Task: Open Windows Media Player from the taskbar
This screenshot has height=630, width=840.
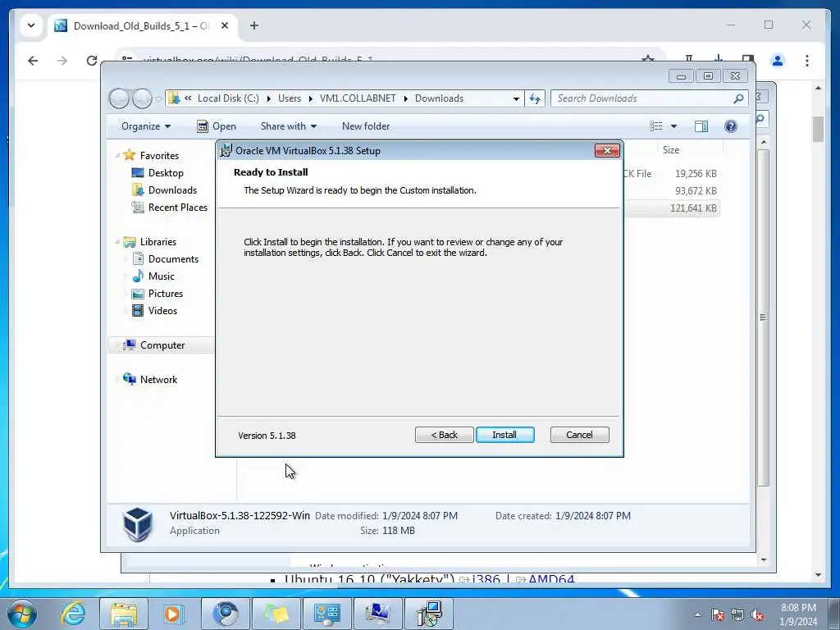Action: tap(172, 614)
